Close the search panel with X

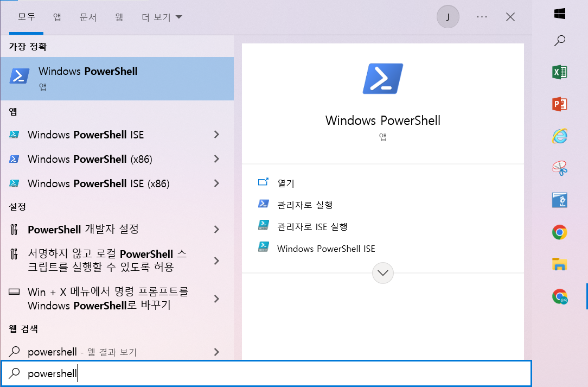point(510,17)
